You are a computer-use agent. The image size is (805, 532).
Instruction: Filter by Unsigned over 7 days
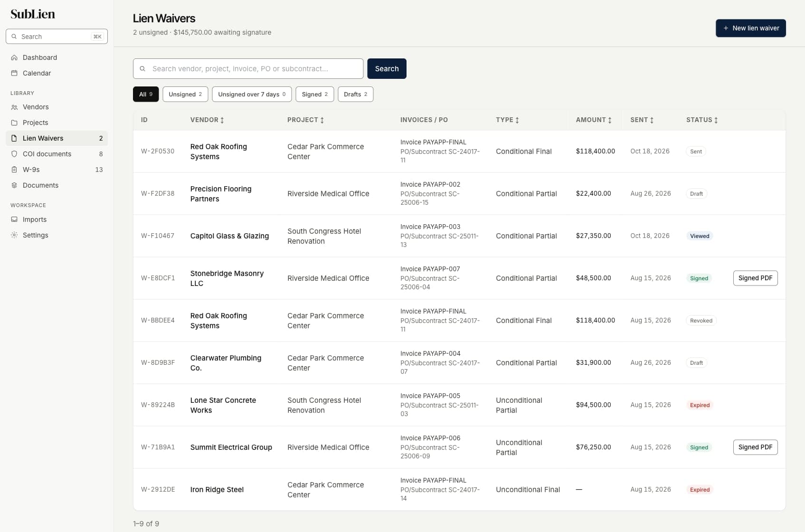(x=252, y=94)
